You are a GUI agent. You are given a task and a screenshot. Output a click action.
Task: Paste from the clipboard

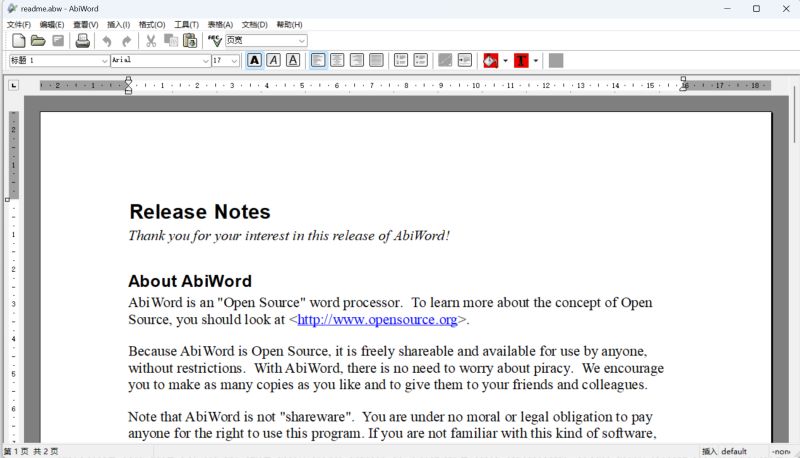[x=190, y=41]
